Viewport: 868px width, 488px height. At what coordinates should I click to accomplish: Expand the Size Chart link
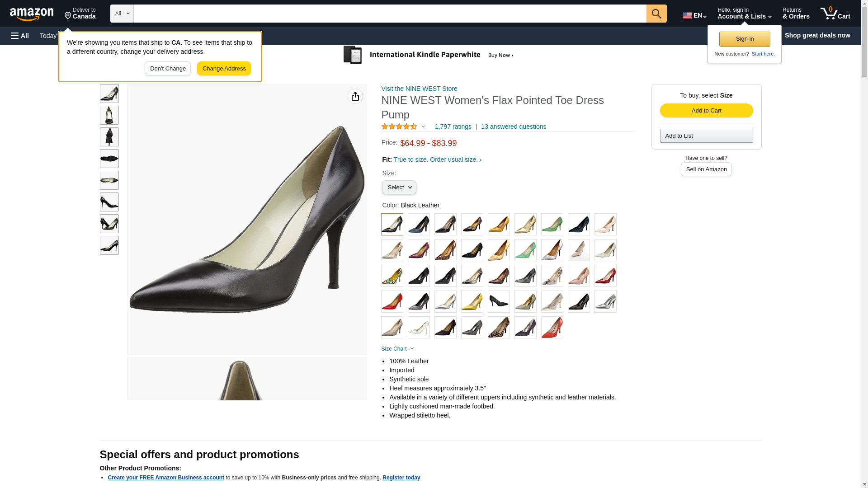coord(397,349)
